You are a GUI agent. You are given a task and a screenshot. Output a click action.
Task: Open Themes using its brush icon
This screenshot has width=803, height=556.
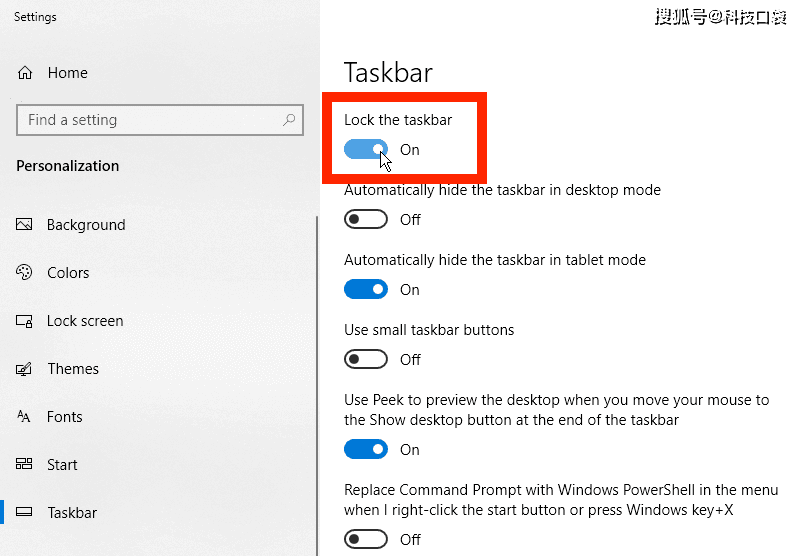[24, 369]
